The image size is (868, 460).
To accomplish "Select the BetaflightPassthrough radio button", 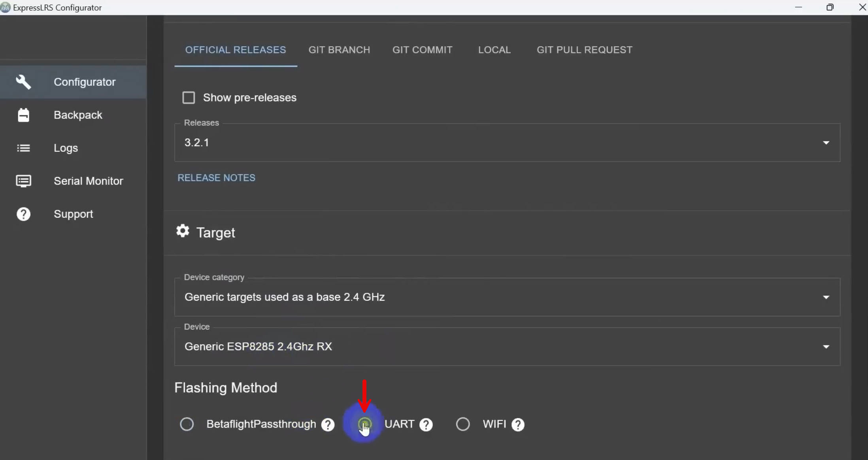I will [x=187, y=424].
